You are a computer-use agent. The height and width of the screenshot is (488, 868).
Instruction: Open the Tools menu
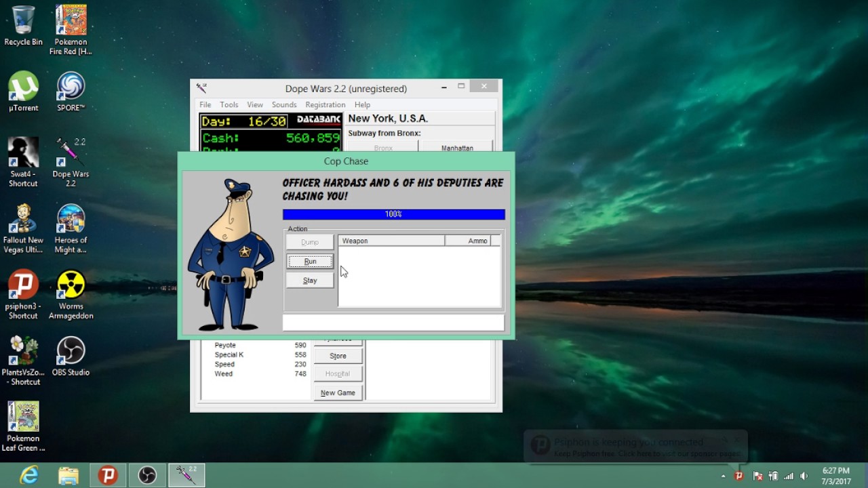click(x=229, y=105)
